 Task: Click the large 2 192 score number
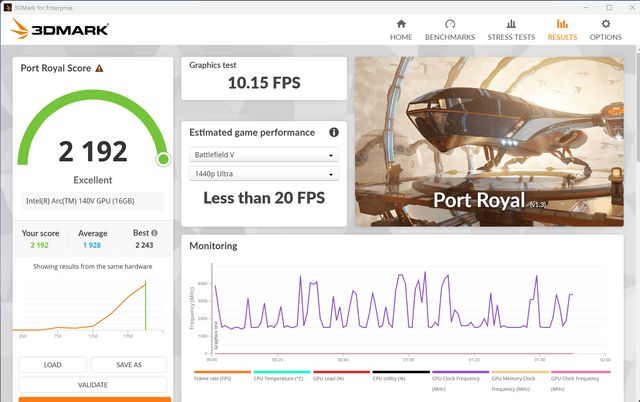(x=93, y=151)
